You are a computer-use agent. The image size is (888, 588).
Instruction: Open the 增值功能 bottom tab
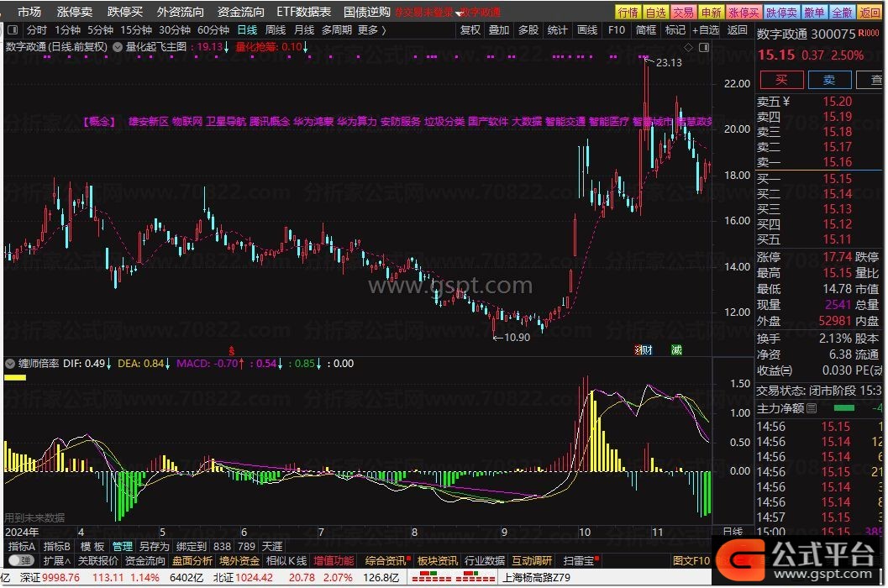334,561
